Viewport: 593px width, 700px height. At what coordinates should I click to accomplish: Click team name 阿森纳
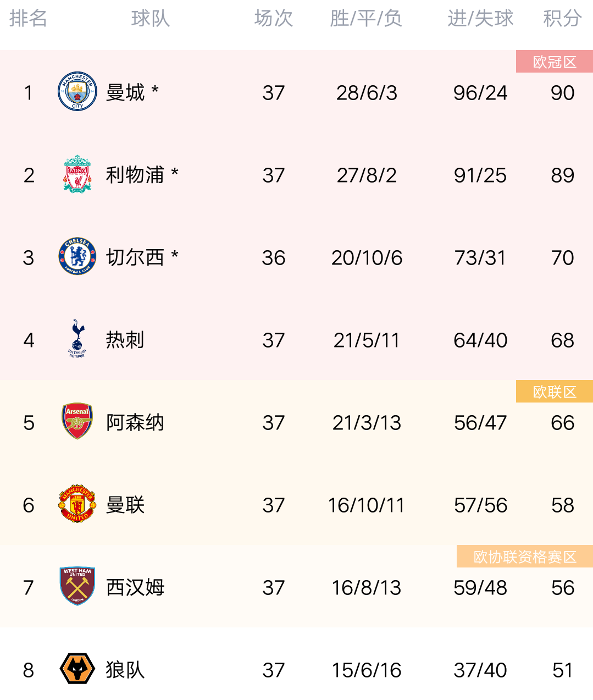point(135,422)
